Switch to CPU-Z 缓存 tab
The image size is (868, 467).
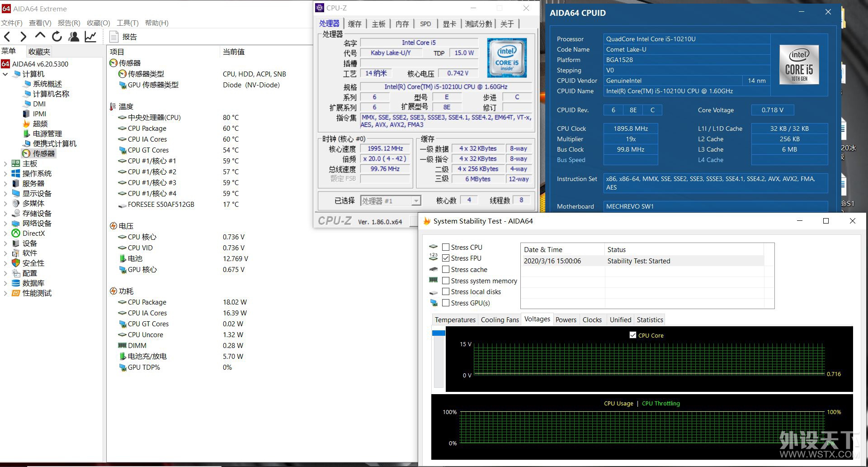[355, 24]
